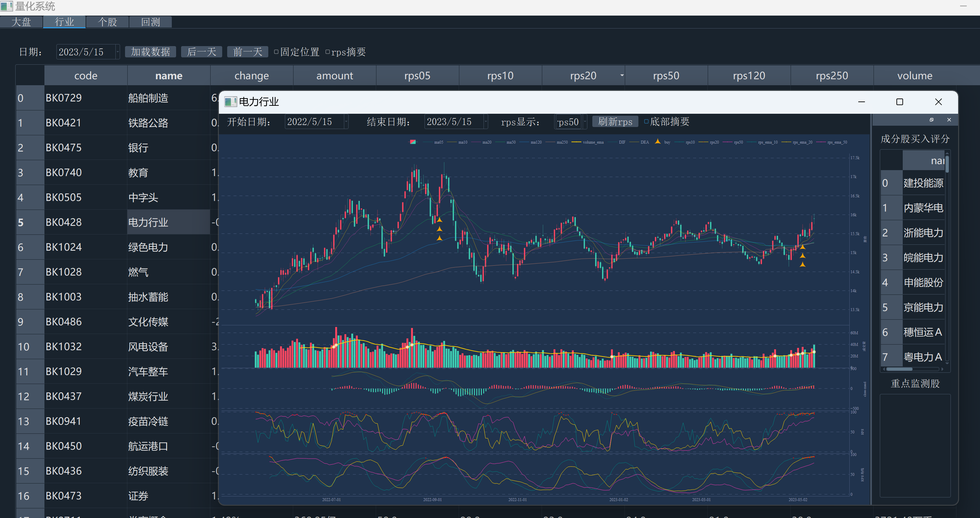Click the 加载数据 button

click(150, 52)
